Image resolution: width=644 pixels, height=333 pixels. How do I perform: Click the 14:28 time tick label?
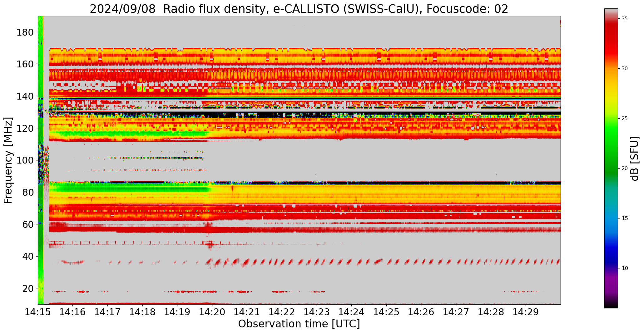coord(491,312)
